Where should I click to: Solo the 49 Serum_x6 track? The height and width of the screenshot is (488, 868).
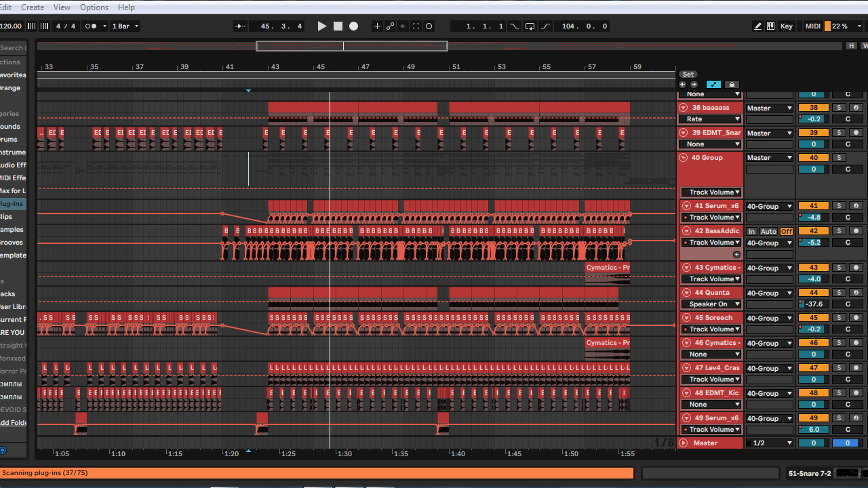(839, 418)
